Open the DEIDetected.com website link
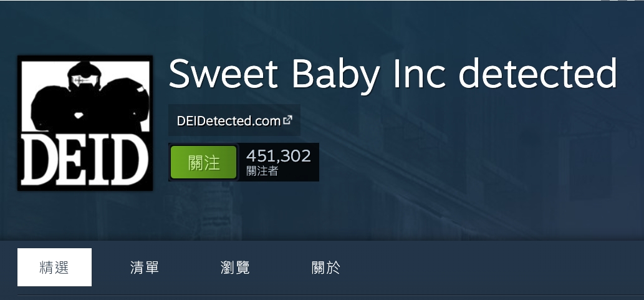This screenshot has width=644, height=300. pos(229,120)
